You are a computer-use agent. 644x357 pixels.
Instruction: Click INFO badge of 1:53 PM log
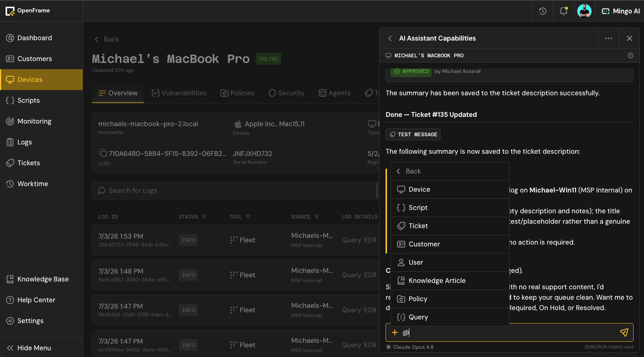tap(188, 240)
